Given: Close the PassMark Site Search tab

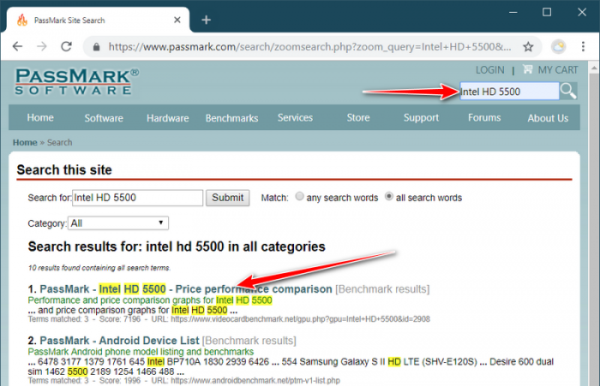Looking at the screenshot, I should click(x=177, y=20).
